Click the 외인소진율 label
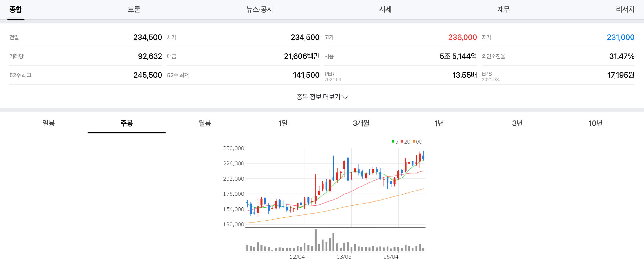644x263 pixels. coord(493,56)
